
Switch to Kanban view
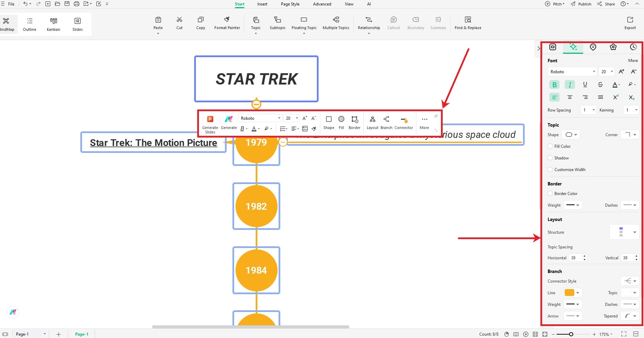click(x=53, y=24)
